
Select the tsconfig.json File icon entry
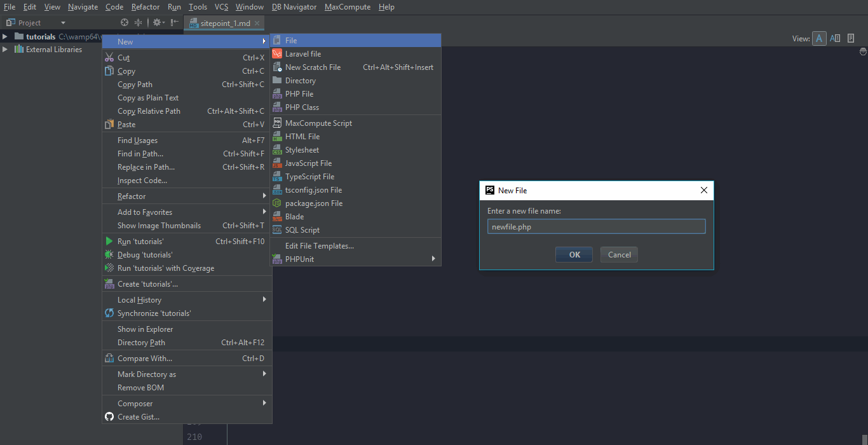[277, 190]
